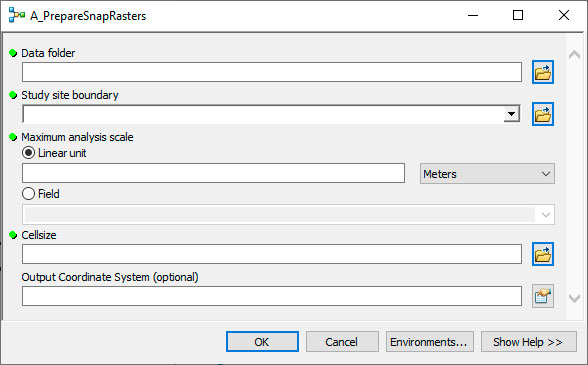588x365 pixels.
Task: Select the Field radio option
Action: [x=28, y=194]
